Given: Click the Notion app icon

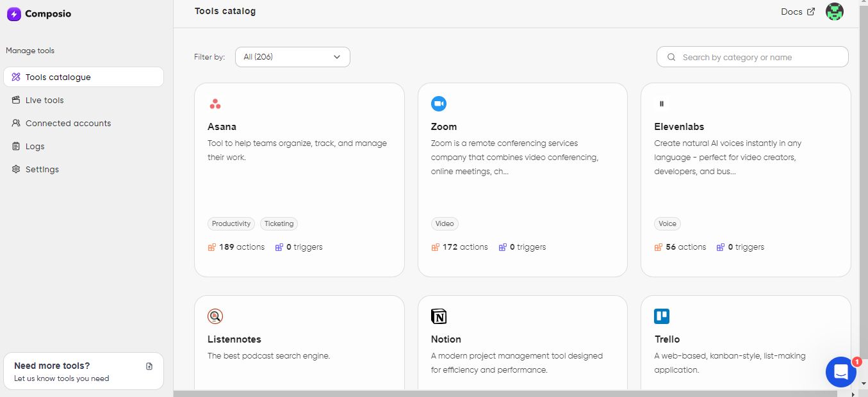Looking at the screenshot, I should [x=439, y=316].
